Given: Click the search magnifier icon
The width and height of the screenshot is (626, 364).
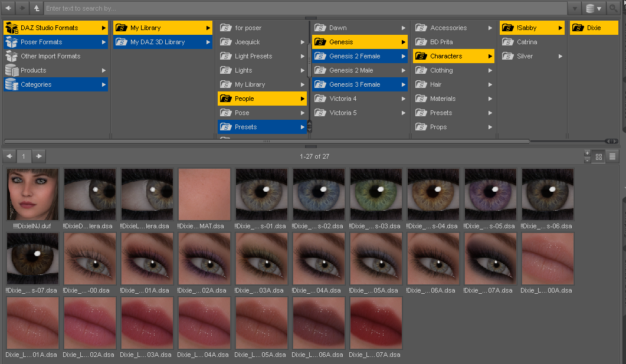Looking at the screenshot, I should [613, 8].
